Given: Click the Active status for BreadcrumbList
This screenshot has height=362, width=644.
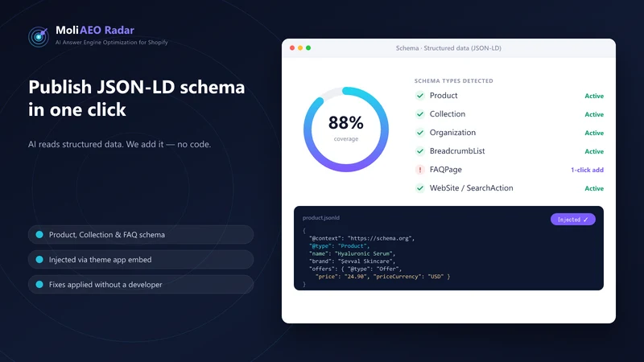Looking at the screenshot, I should click(x=594, y=151).
